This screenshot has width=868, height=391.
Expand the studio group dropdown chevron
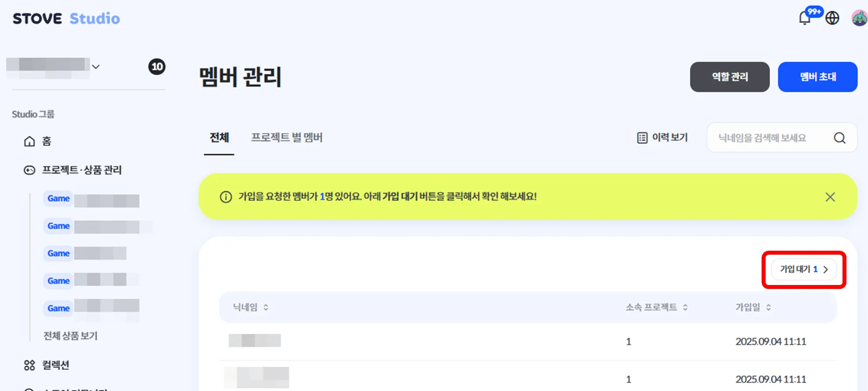(x=96, y=67)
